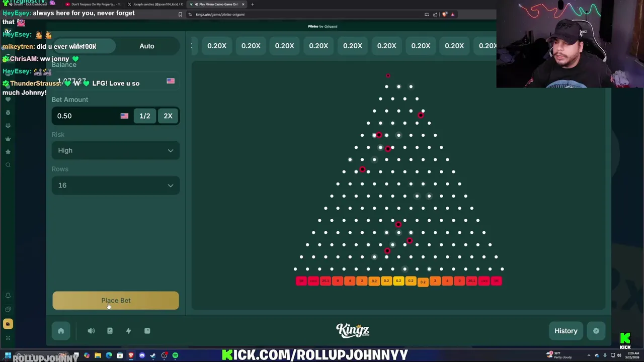
Task: Switch to the Manual betting tab
Action: coord(84,46)
